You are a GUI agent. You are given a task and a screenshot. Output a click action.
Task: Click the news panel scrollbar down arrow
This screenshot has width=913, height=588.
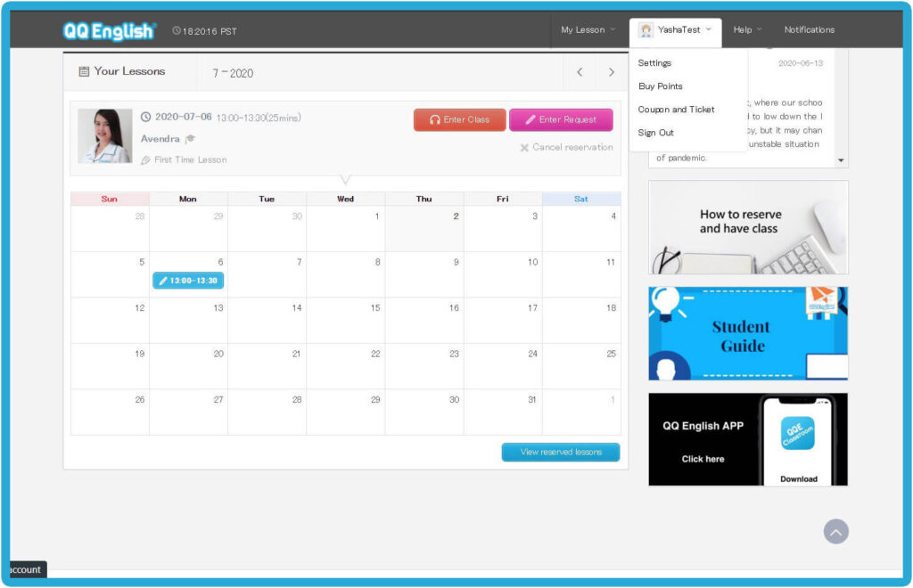[841, 160]
